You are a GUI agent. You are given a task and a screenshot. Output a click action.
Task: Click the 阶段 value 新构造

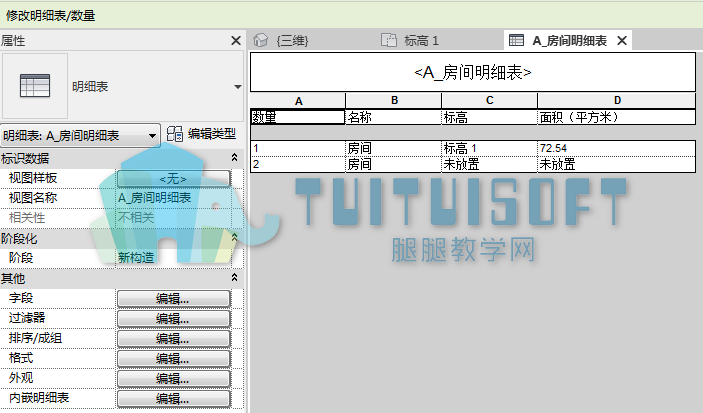pos(174,257)
